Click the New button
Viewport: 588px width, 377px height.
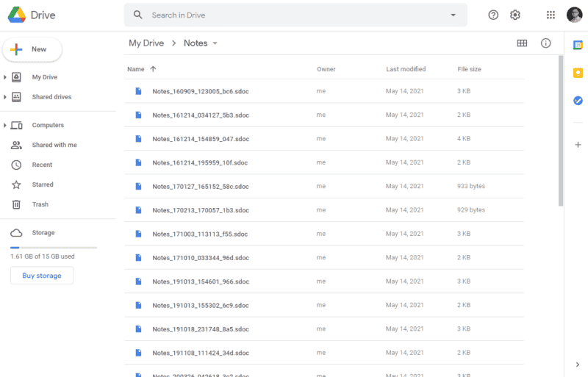point(32,49)
